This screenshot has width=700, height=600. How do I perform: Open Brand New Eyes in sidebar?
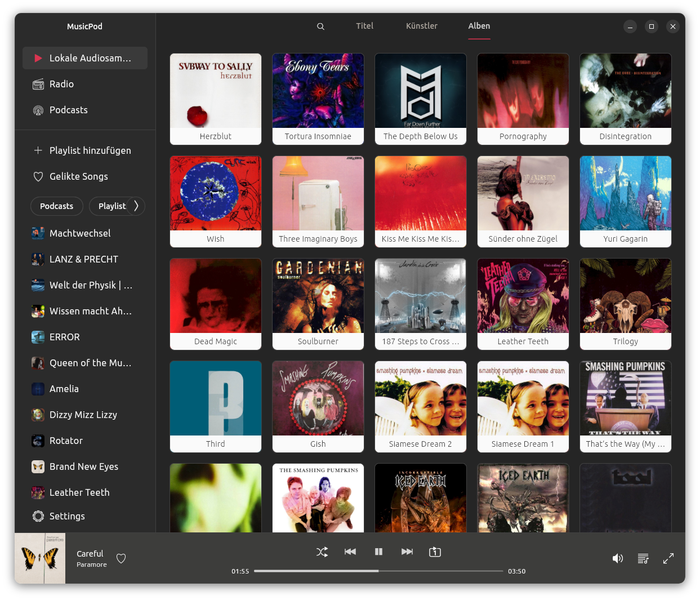coord(85,466)
